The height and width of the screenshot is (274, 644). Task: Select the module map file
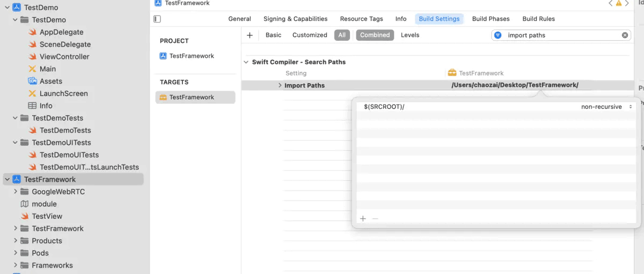coord(44,204)
